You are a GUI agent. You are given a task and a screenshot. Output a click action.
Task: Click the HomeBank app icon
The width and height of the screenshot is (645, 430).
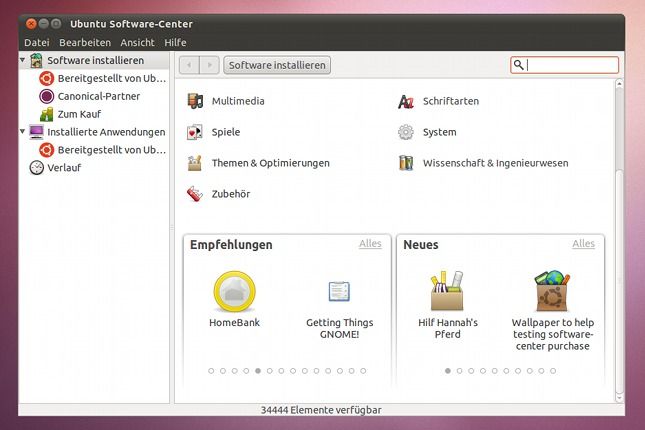(x=234, y=291)
